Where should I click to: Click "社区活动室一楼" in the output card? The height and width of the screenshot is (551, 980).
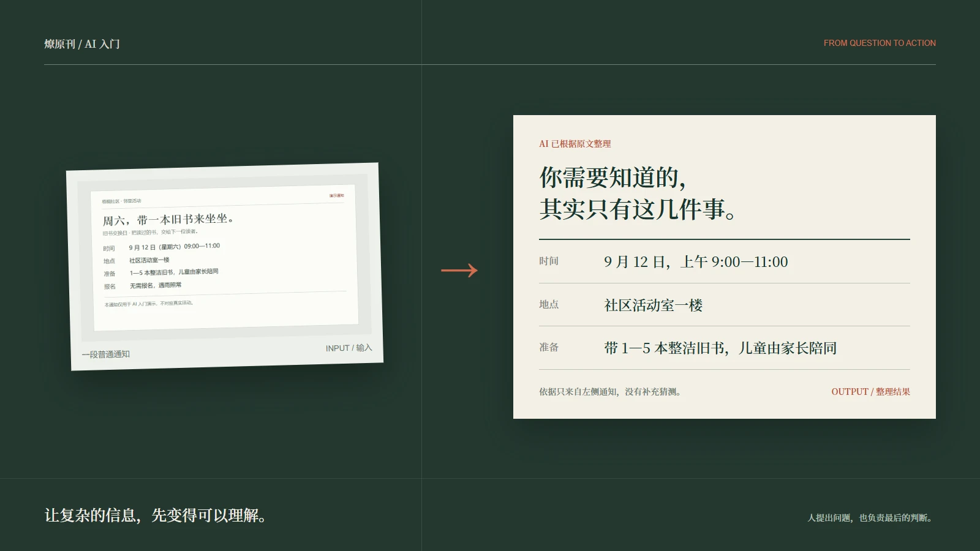click(654, 305)
